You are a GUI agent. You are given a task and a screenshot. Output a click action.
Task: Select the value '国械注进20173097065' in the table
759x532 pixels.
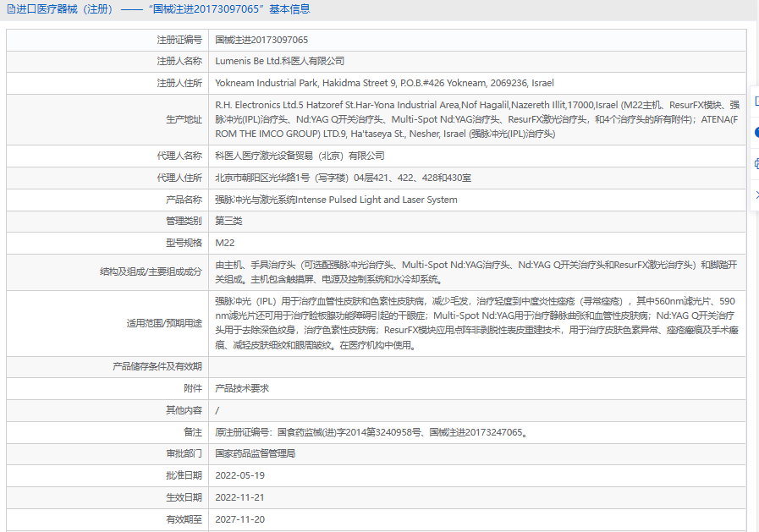(x=261, y=40)
